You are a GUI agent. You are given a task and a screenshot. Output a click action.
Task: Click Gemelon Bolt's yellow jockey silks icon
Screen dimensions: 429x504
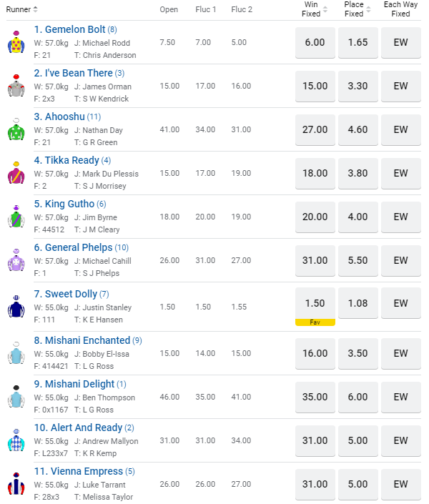point(16,43)
